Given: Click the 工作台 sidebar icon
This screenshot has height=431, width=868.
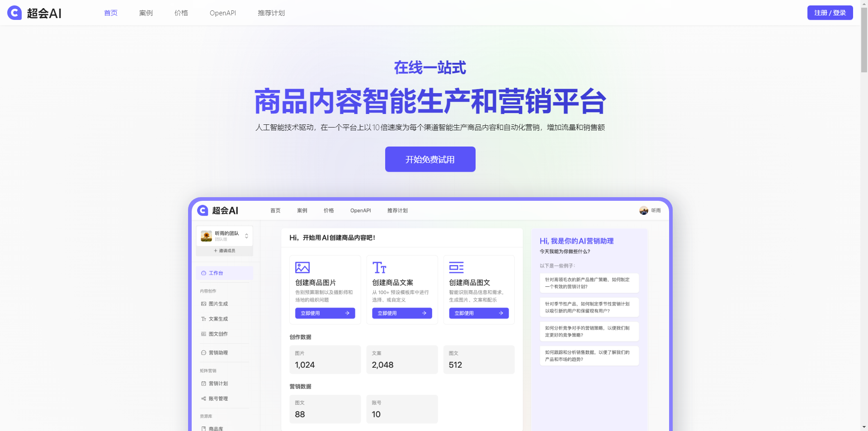Looking at the screenshot, I should coord(203,273).
